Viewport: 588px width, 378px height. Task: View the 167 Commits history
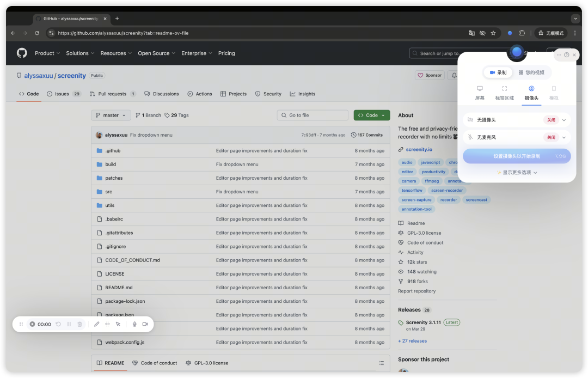(367, 135)
